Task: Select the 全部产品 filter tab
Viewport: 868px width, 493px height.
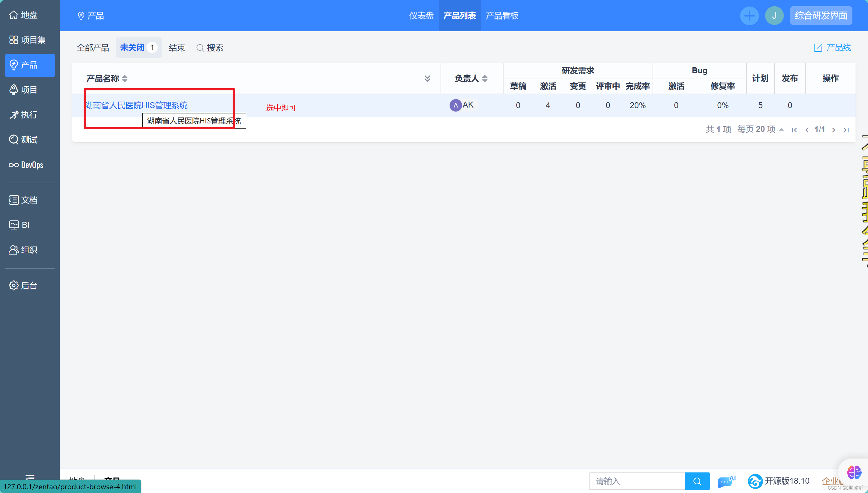Action: click(93, 48)
